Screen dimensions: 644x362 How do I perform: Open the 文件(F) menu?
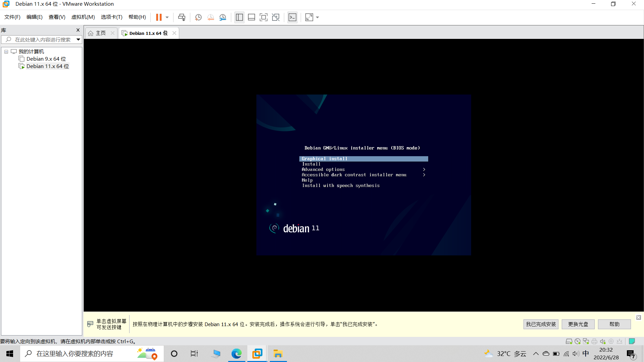[12, 17]
